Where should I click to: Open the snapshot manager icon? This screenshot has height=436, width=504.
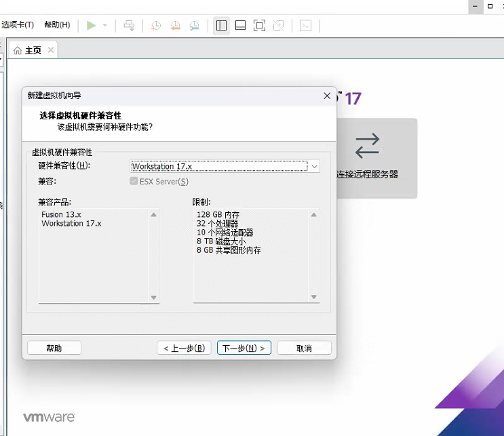pos(194,25)
